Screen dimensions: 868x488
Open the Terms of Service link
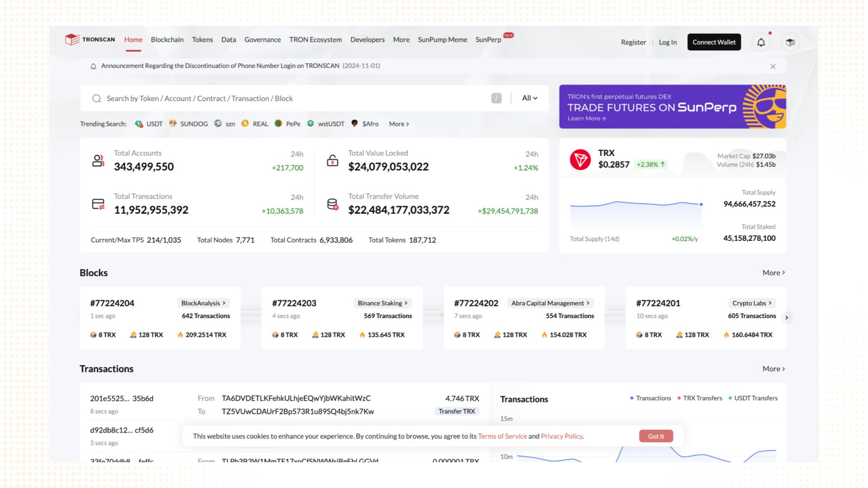pos(502,436)
